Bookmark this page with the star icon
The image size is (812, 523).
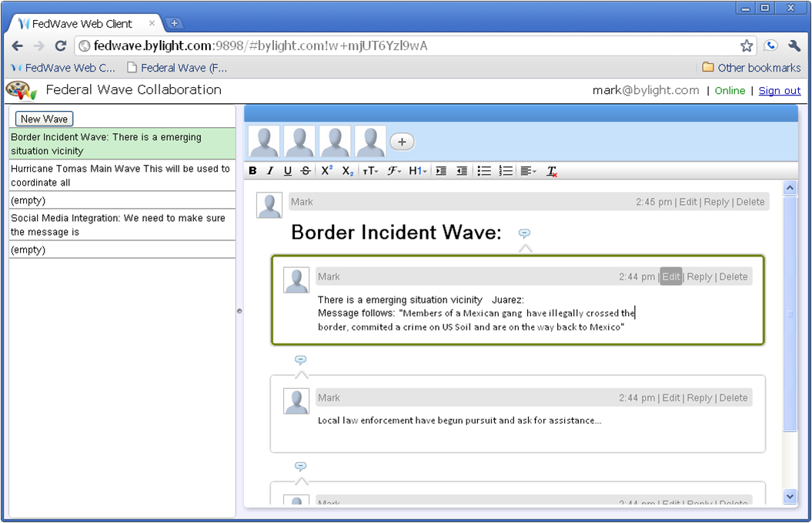tap(747, 45)
